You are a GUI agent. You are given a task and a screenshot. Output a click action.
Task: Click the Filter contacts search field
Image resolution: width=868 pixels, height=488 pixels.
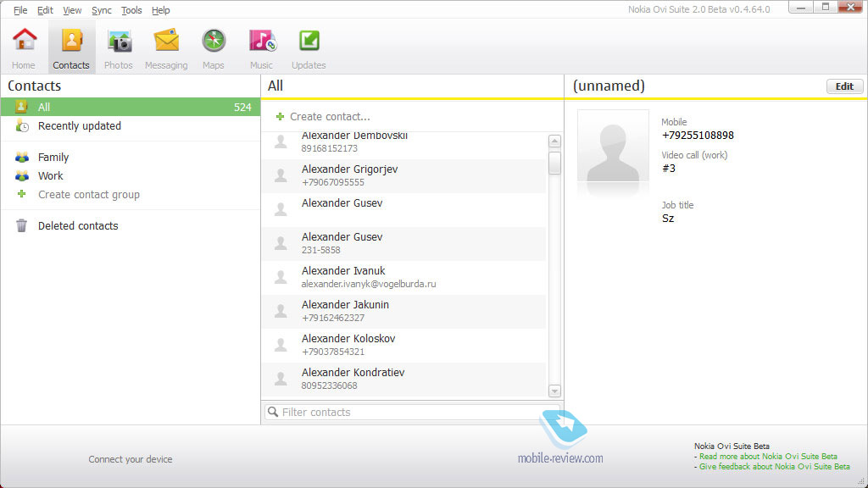coord(412,413)
